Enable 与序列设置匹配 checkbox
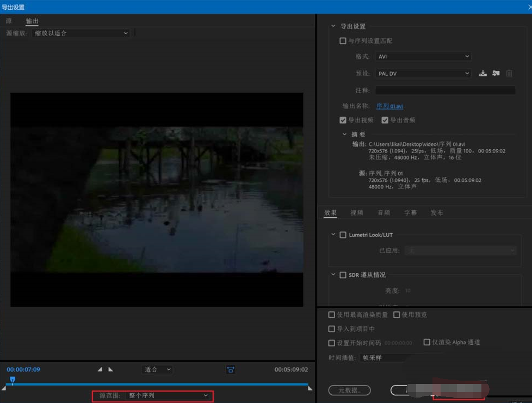This screenshot has height=403, width=532. pyautogui.click(x=343, y=40)
